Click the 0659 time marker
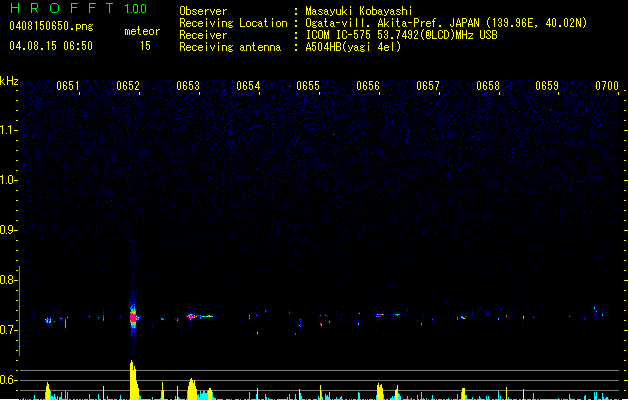This screenshot has width=629, height=400. (547, 86)
